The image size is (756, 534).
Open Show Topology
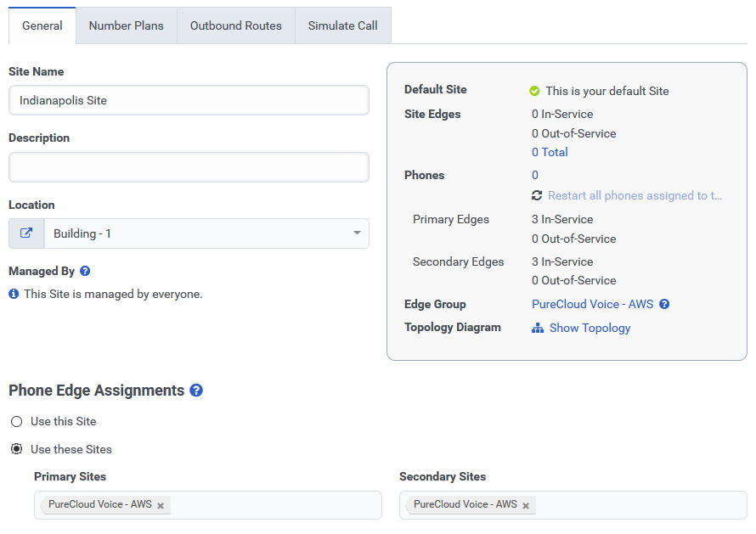[x=590, y=328]
